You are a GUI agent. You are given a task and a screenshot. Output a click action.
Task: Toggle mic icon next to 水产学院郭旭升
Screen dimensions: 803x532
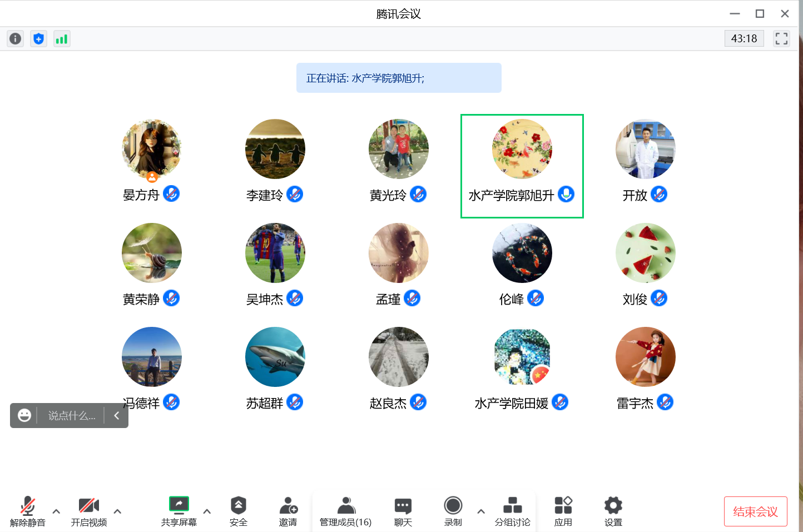(x=566, y=194)
